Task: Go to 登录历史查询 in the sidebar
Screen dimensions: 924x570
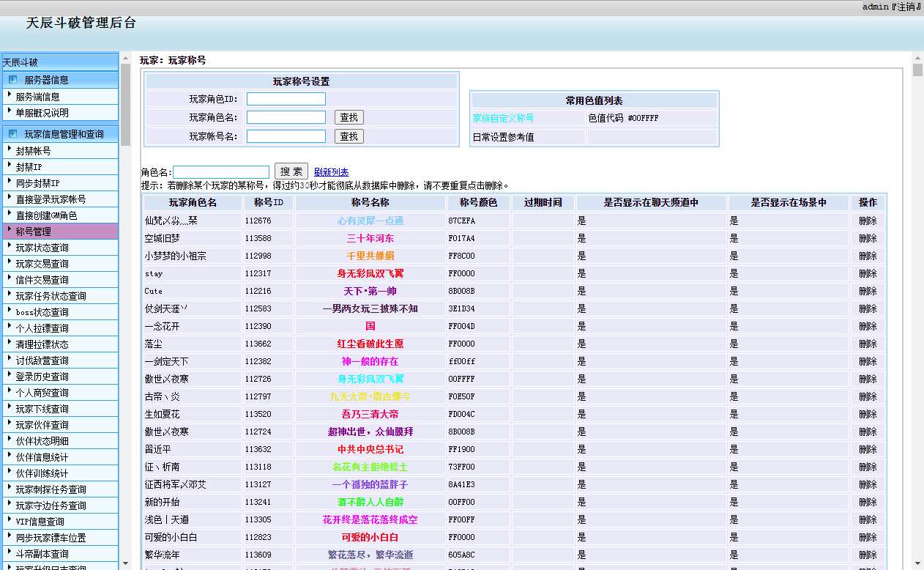Action: coord(42,377)
